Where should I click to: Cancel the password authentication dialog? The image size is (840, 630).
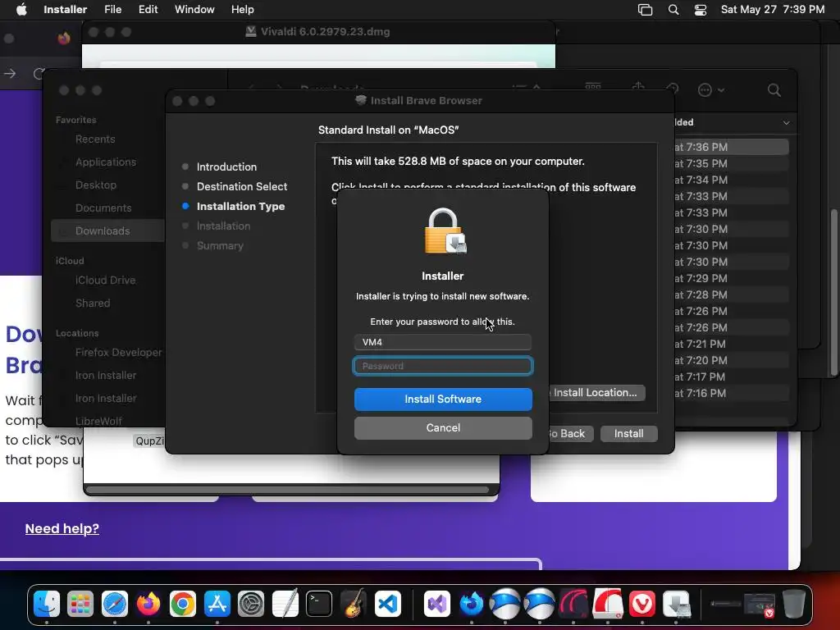[443, 428]
